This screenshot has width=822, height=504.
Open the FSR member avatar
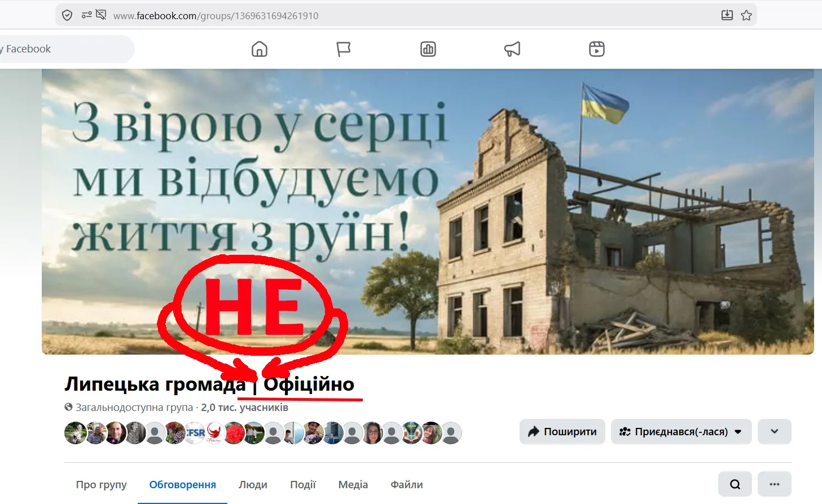(195, 433)
